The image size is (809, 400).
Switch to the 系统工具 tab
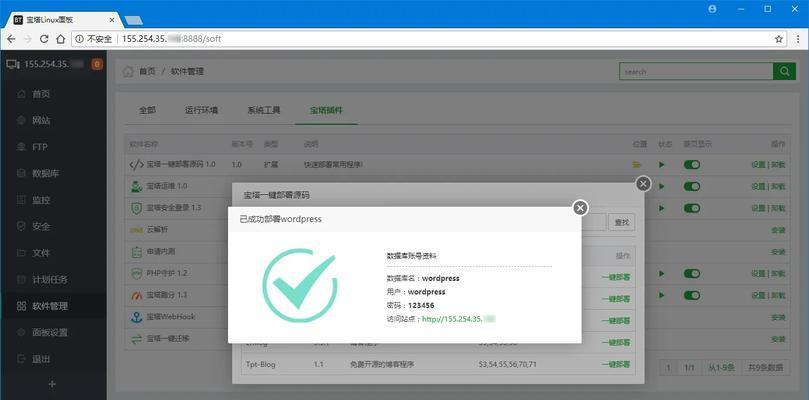pyautogui.click(x=264, y=110)
